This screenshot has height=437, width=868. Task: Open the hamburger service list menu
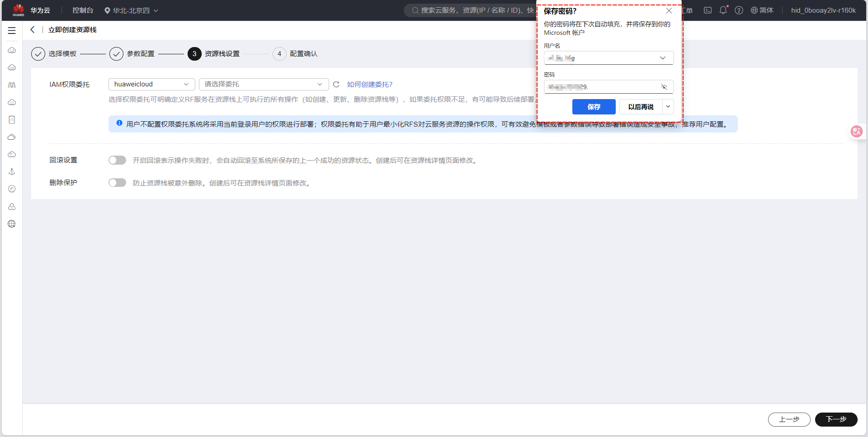(x=12, y=31)
